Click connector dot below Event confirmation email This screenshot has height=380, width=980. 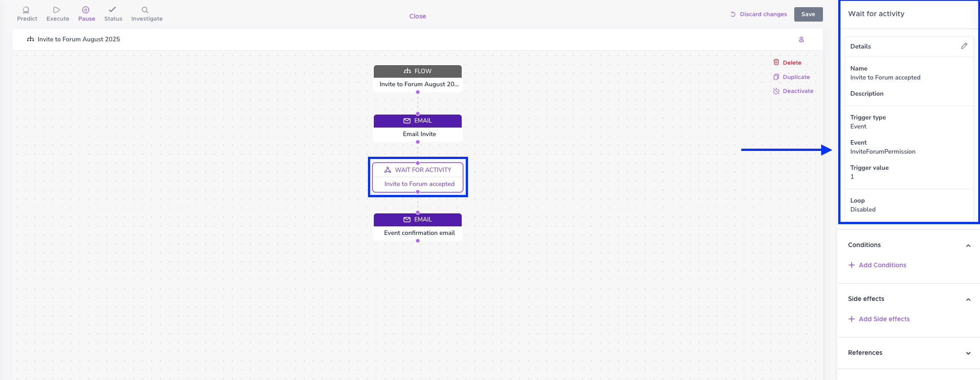click(418, 241)
